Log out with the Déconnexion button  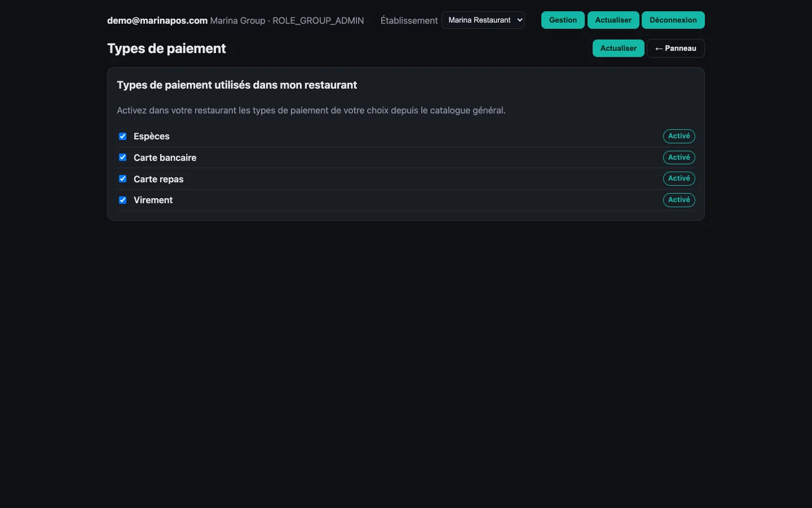click(673, 20)
